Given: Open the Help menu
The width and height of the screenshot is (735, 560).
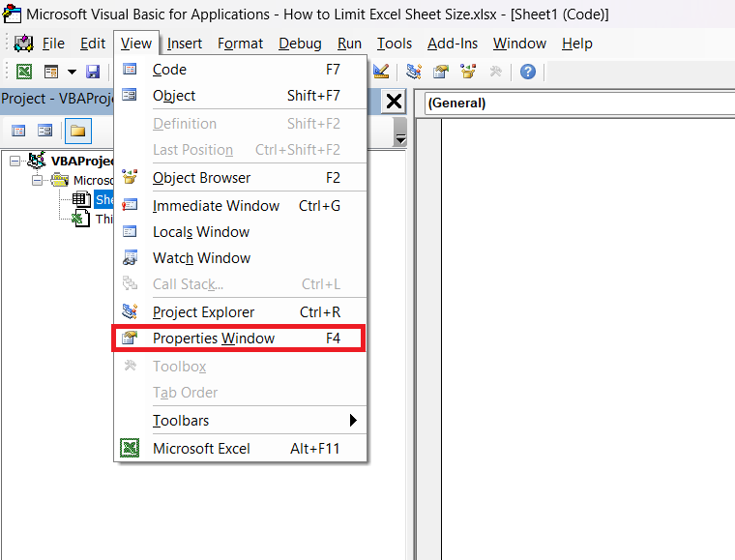Looking at the screenshot, I should click(577, 44).
